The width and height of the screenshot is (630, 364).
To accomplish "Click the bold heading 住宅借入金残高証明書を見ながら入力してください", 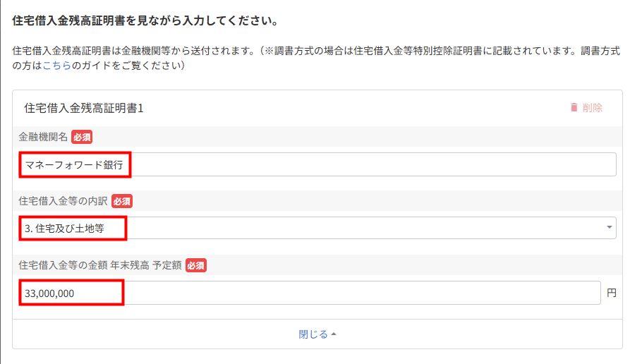I will click(145, 21).
